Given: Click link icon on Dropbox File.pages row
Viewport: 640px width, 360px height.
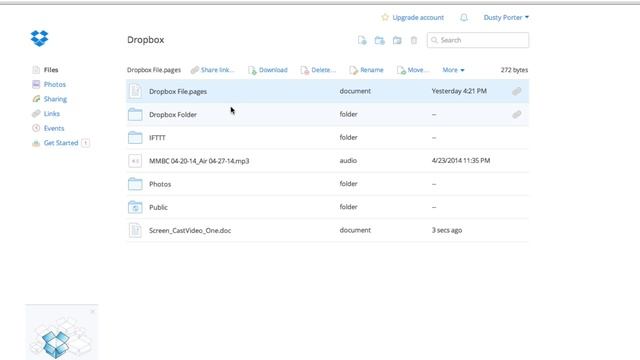Looking at the screenshot, I should pos(517,91).
